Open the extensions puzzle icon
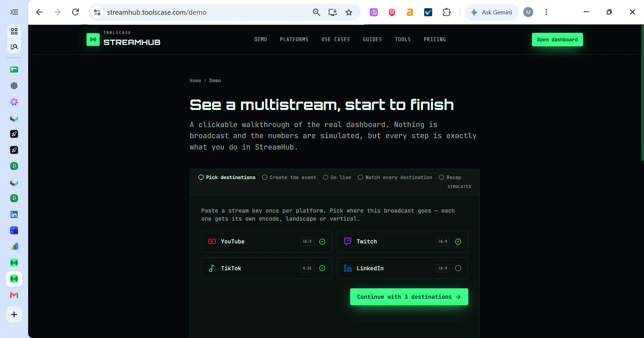644x338 pixels. pyautogui.click(x=446, y=12)
